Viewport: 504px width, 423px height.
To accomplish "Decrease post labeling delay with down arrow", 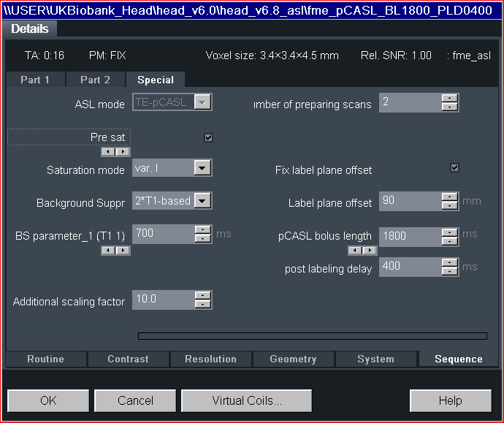I will pyautogui.click(x=450, y=271).
